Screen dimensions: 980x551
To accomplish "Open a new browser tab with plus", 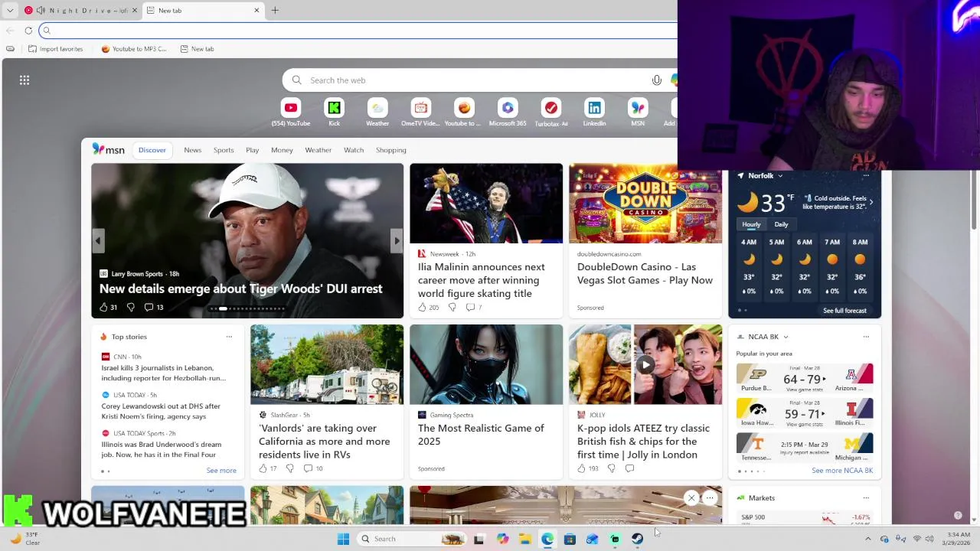I will coord(275,11).
